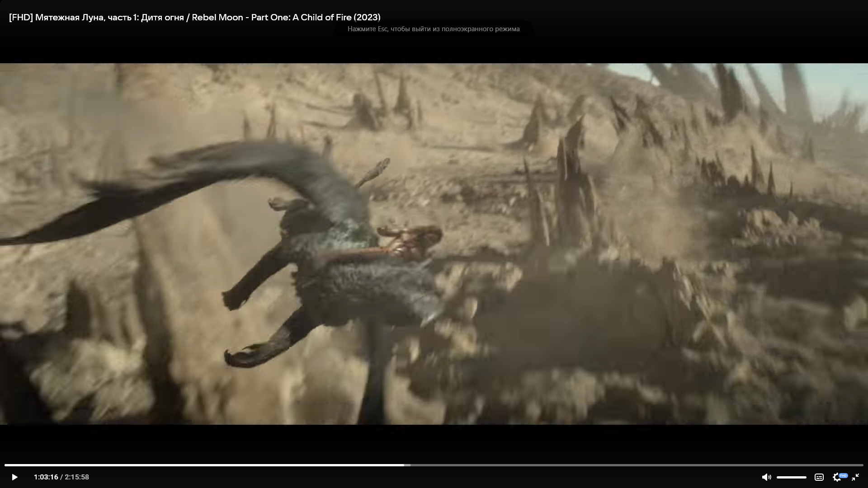The width and height of the screenshot is (868, 488).
Task: Click the very end of the seek bar
Action: [x=862, y=465]
